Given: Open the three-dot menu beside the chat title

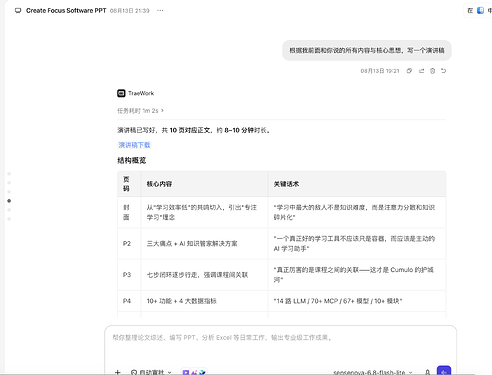Looking at the screenshot, I should 160,10.
